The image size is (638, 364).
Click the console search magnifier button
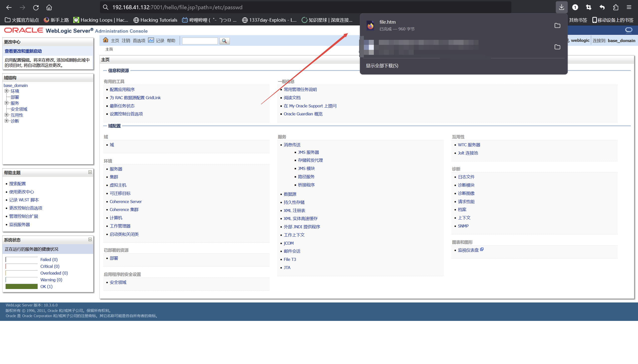click(x=224, y=41)
